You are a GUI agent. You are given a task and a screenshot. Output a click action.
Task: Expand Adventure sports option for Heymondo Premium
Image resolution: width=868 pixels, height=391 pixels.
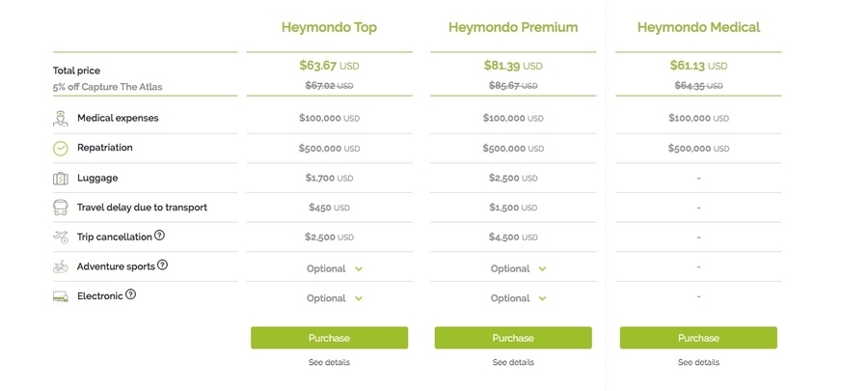point(518,269)
